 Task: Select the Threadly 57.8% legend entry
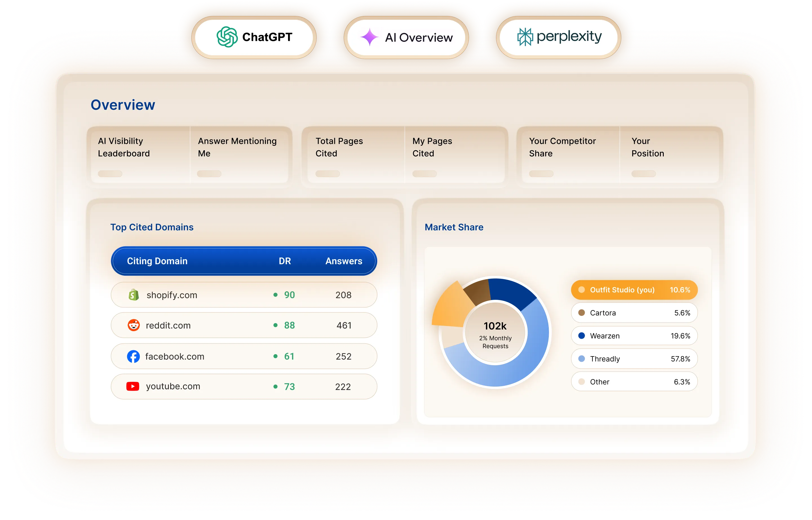[634, 359]
